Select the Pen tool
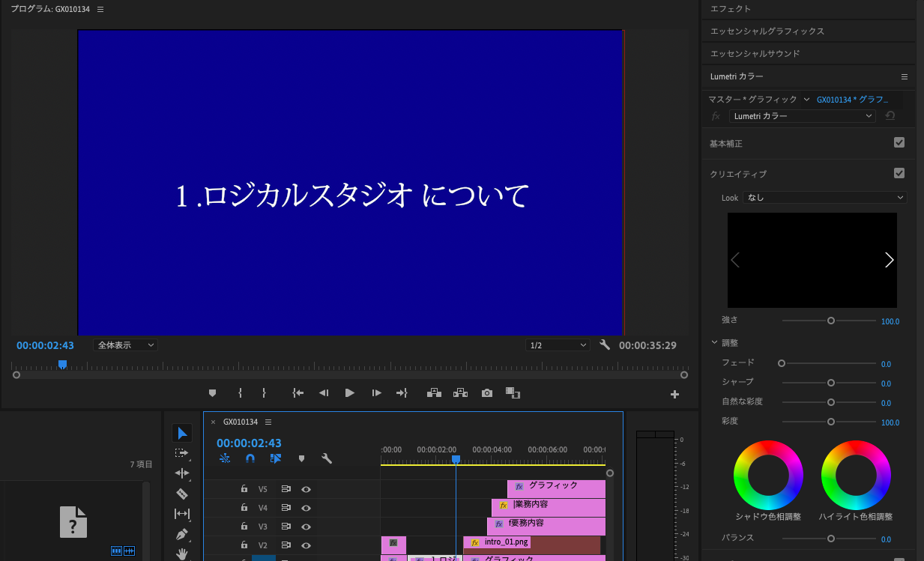The width and height of the screenshot is (924, 561). pos(182,534)
